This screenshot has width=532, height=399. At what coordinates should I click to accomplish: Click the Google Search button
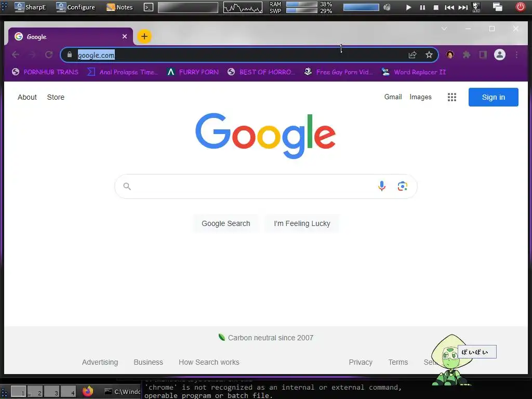[x=225, y=223]
